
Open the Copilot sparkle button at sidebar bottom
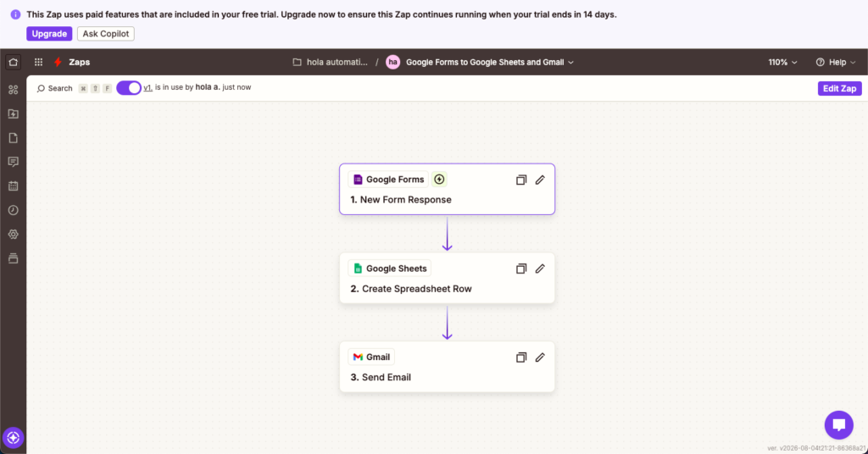pyautogui.click(x=14, y=437)
